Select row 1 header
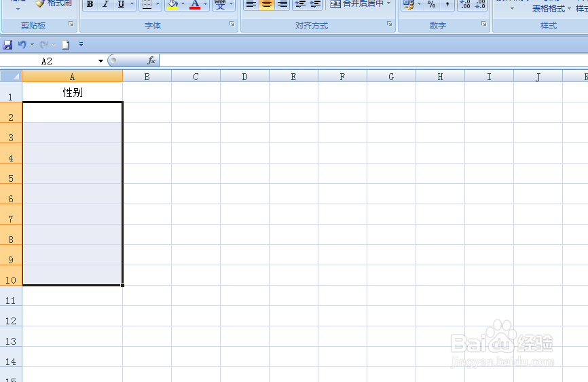This screenshot has height=382, width=588. 11,92
